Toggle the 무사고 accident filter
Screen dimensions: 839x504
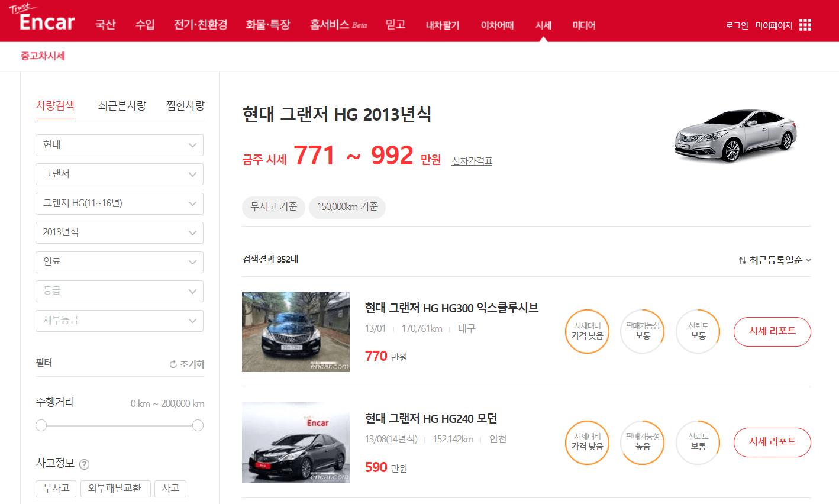(56, 489)
